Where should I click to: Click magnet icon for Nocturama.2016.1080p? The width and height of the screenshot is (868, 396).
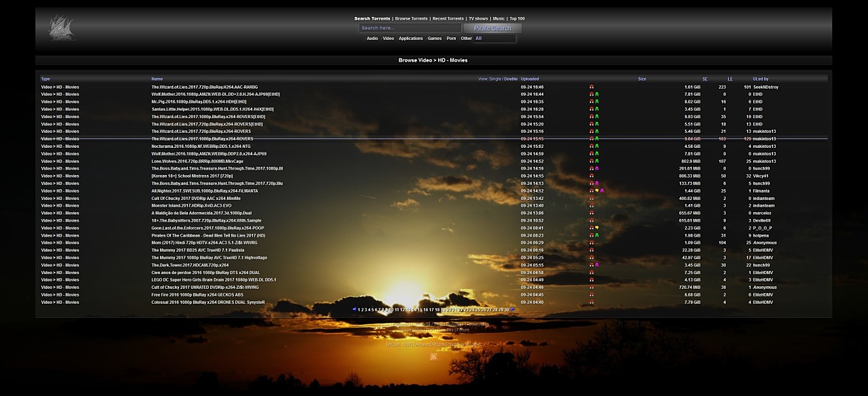coord(591,146)
